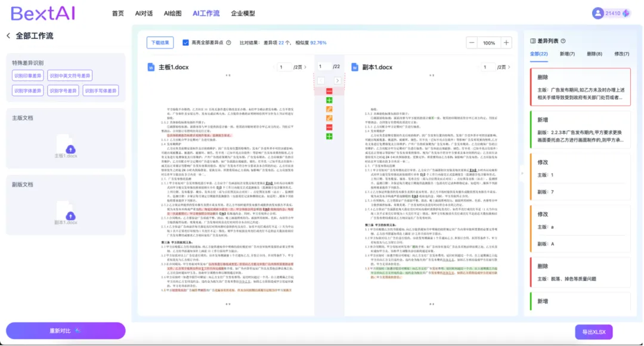Click the 下载结果 button

(x=160, y=43)
